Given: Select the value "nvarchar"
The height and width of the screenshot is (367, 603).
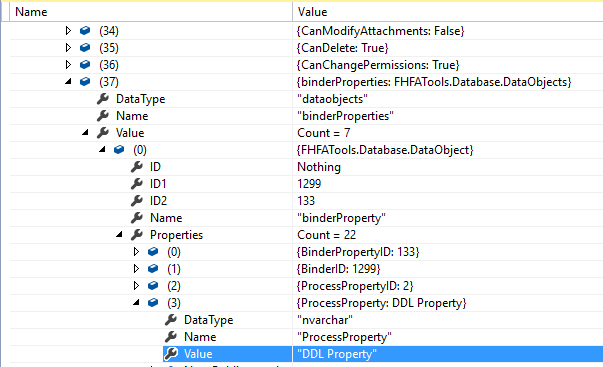Looking at the screenshot, I should pos(325,320).
